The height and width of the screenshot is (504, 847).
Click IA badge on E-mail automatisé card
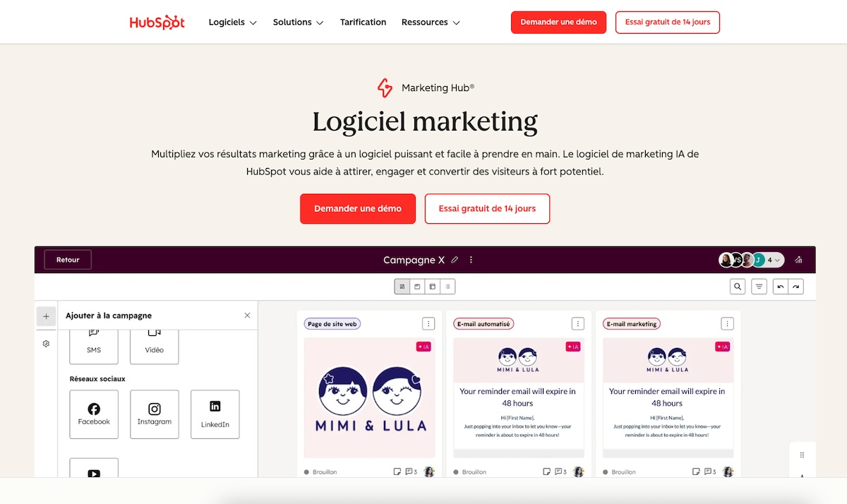[x=573, y=347]
